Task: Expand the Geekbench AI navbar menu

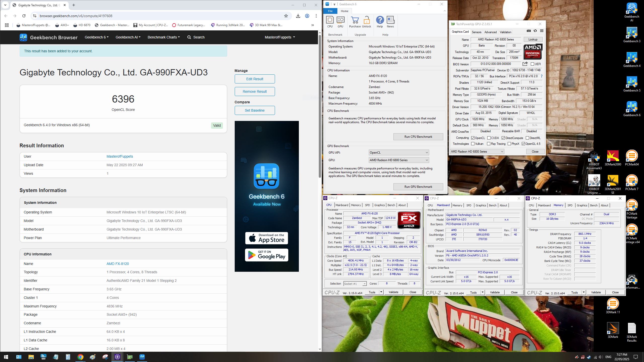Action: 128,37
